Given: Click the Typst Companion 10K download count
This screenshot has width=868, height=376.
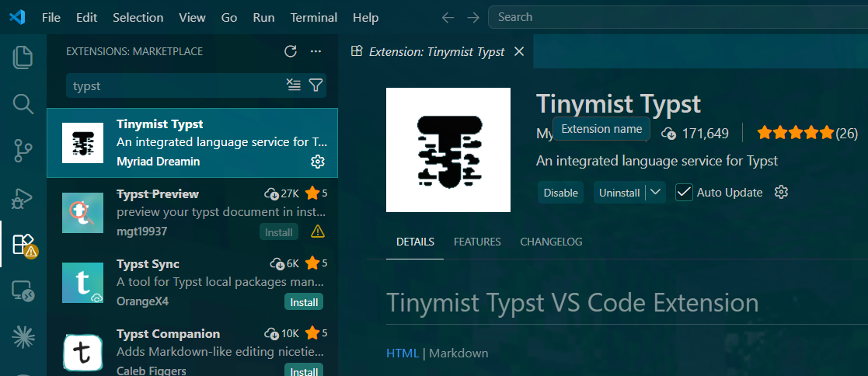Looking at the screenshot, I should pos(282,333).
